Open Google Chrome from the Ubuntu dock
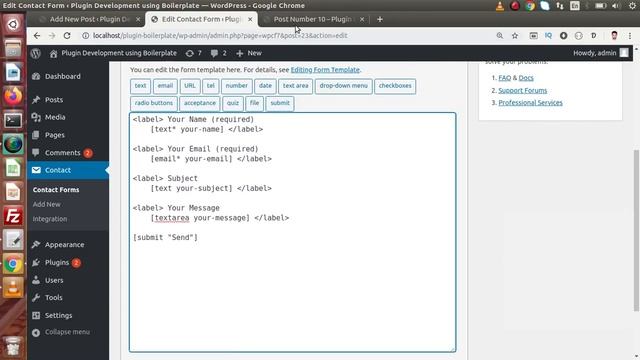Viewport: 640px width, 360px height. tap(13, 264)
